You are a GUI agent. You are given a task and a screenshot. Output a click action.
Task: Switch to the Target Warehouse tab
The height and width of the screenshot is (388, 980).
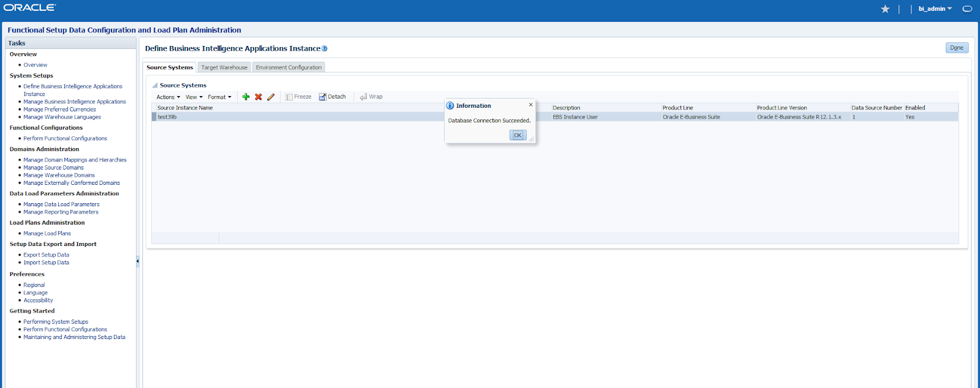coord(224,67)
